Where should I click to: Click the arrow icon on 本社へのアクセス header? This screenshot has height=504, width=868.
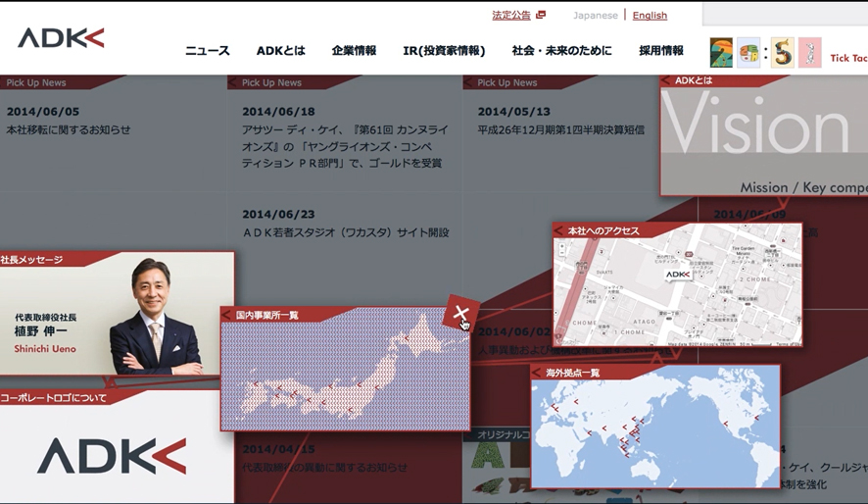tap(558, 231)
